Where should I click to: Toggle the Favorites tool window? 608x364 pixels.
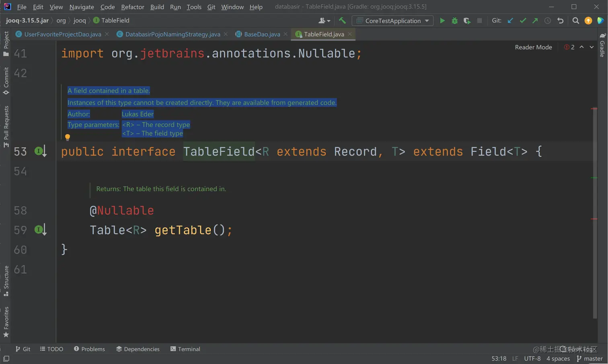(x=6, y=322)
